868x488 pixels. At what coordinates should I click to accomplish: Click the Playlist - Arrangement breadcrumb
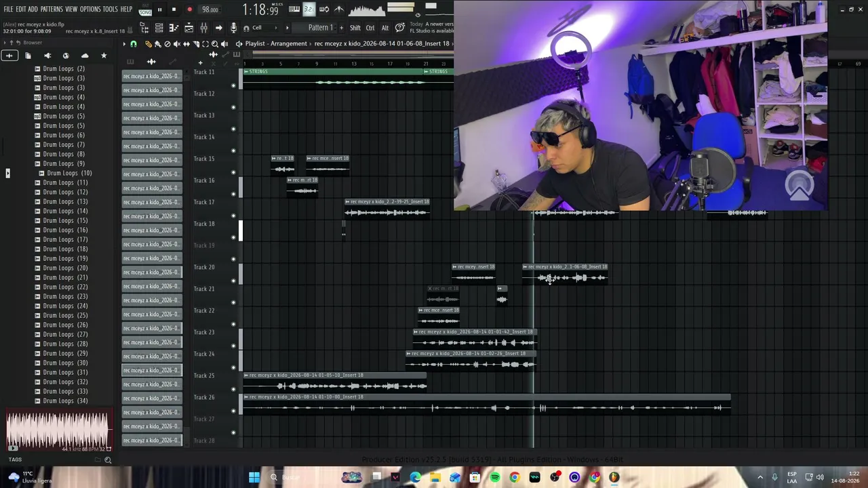pyautogui.click(x=276, y=44)
